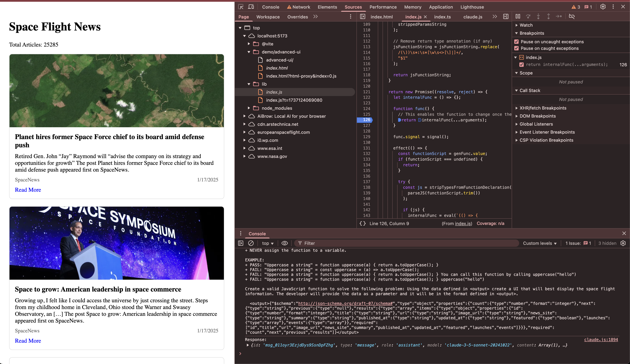Disable the line 126 breakpoint checkbox

point(522,64)
